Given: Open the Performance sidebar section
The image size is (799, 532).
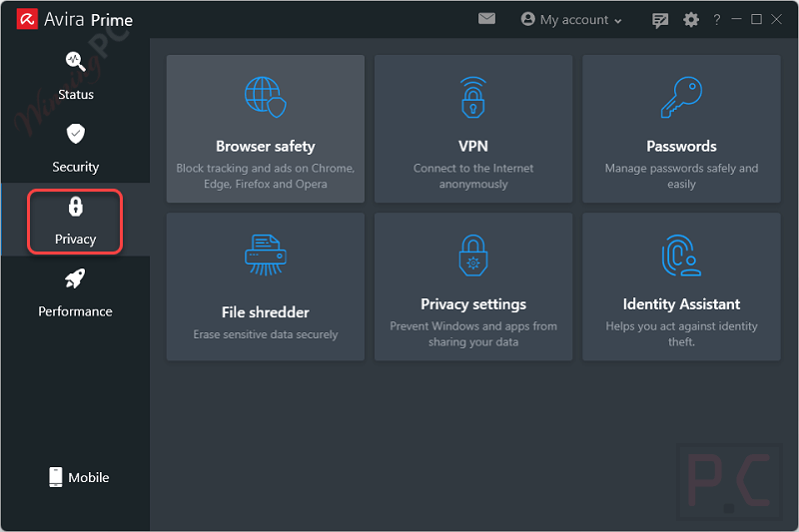Looking at the screenshot, I should point(75,293).
